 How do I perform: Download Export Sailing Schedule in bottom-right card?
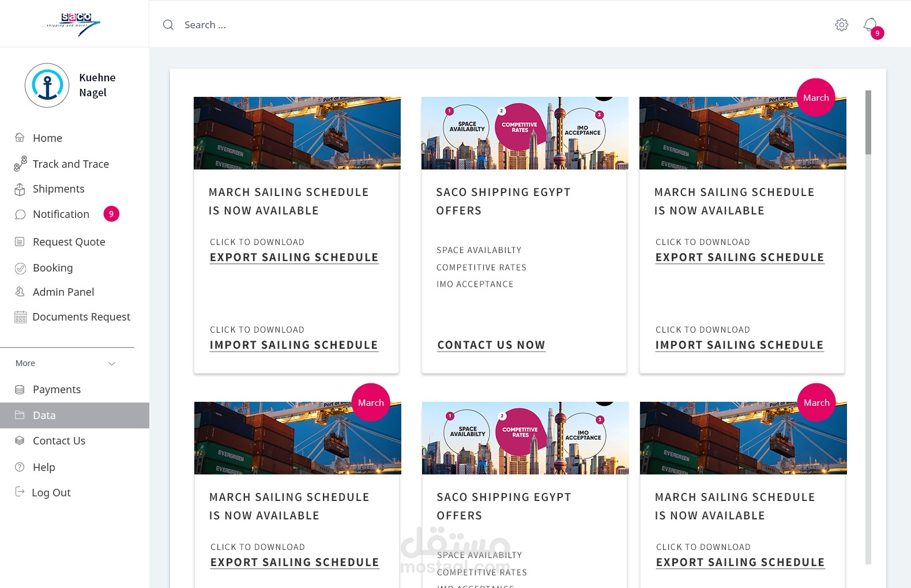(x=740, y=562)
